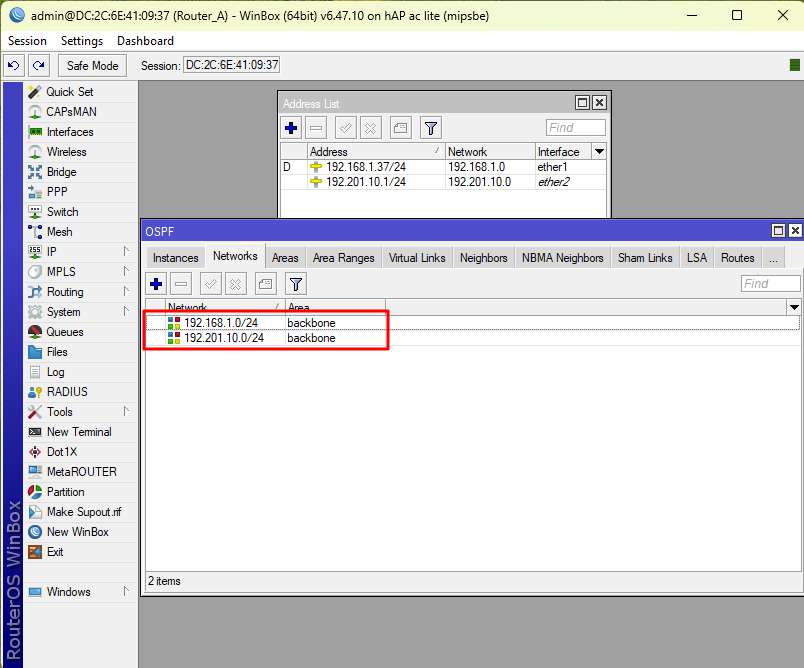Screen dimensions: 804x668
Task: Click the filter funnel in Address List
Action: point(430,128)
